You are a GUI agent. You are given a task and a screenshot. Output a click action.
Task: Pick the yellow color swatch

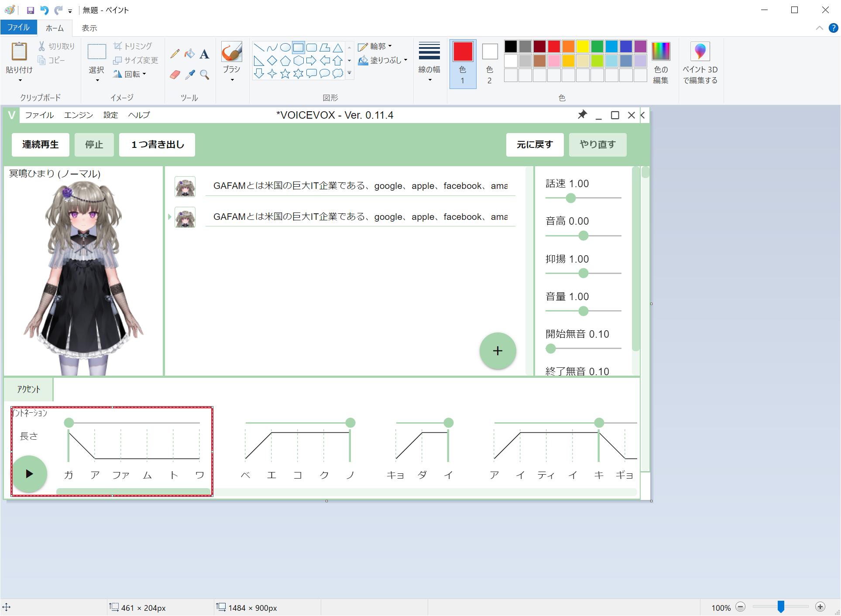pos(583,46)
